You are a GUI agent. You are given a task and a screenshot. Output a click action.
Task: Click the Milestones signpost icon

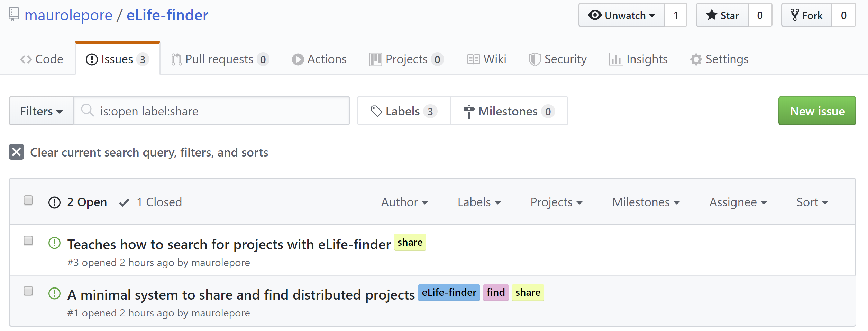pos(469,111)
